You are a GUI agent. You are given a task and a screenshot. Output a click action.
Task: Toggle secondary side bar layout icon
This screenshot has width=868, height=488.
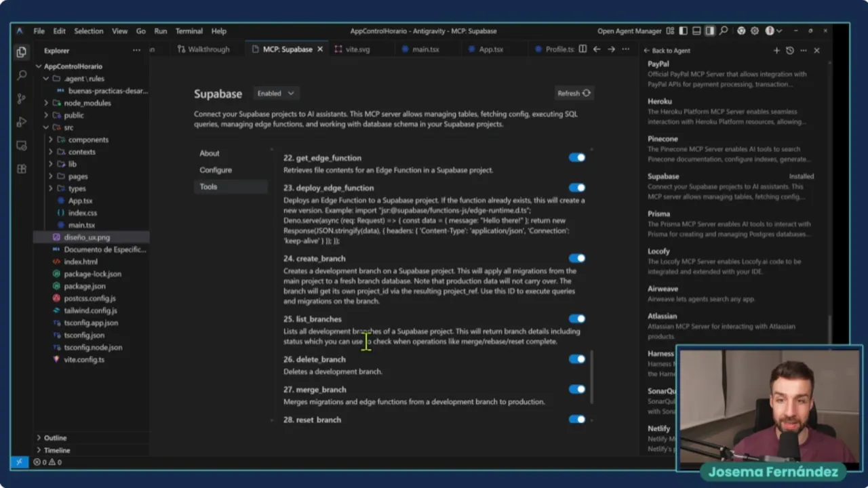709,31
